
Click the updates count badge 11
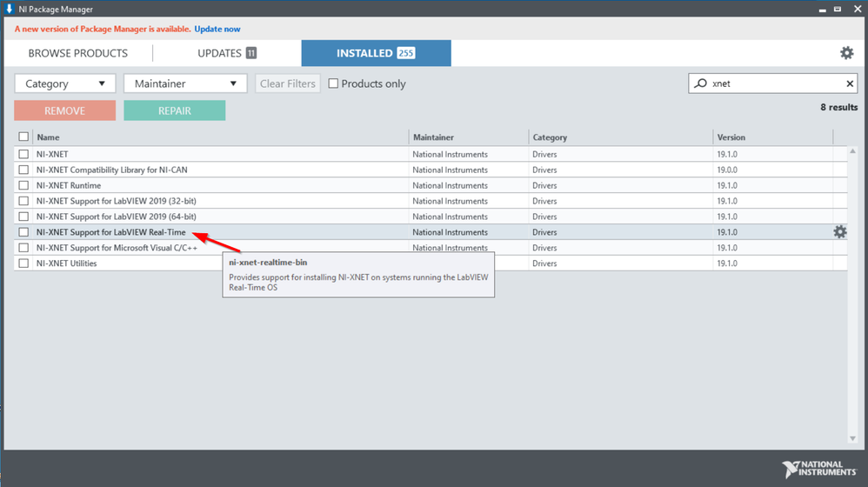[x=251, y=53]
